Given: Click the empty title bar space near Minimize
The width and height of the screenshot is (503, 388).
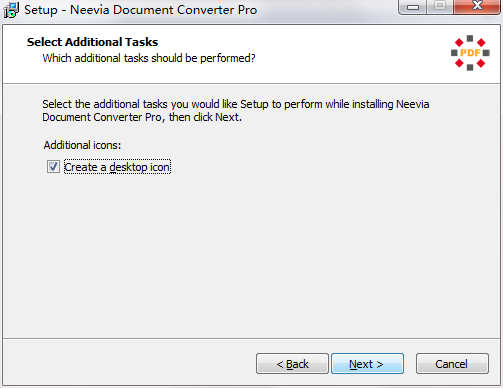Looking at the screenshot, I should [x=327, y=10].
